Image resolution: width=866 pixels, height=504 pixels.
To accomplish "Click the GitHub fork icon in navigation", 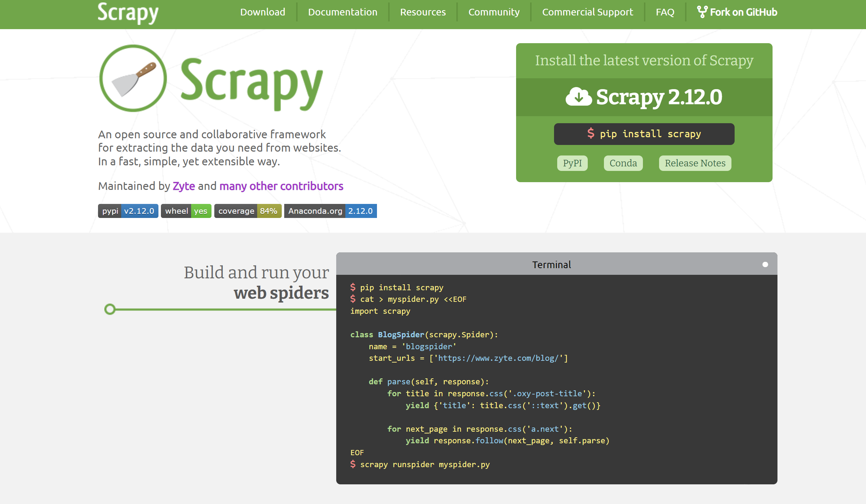I will pos(701,11).
